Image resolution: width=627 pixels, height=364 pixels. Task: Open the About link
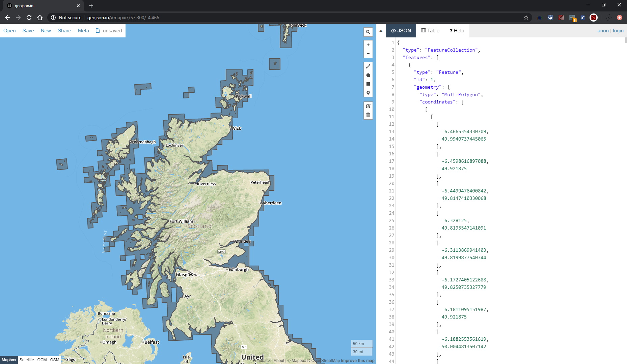(x=279, y=361)
